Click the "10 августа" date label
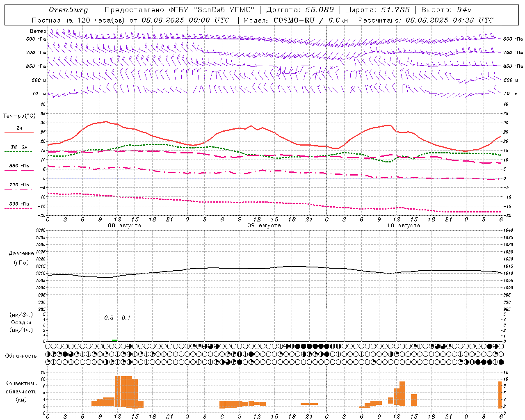525x420 pixels. coord(404,226)
